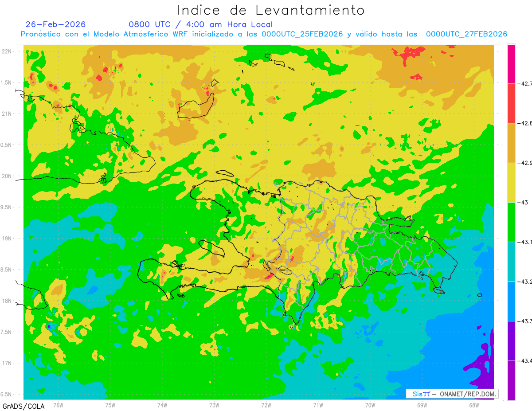532x411 pixels.
Task: Pick the teal segment of the color scale
Action: coord(511,262)
